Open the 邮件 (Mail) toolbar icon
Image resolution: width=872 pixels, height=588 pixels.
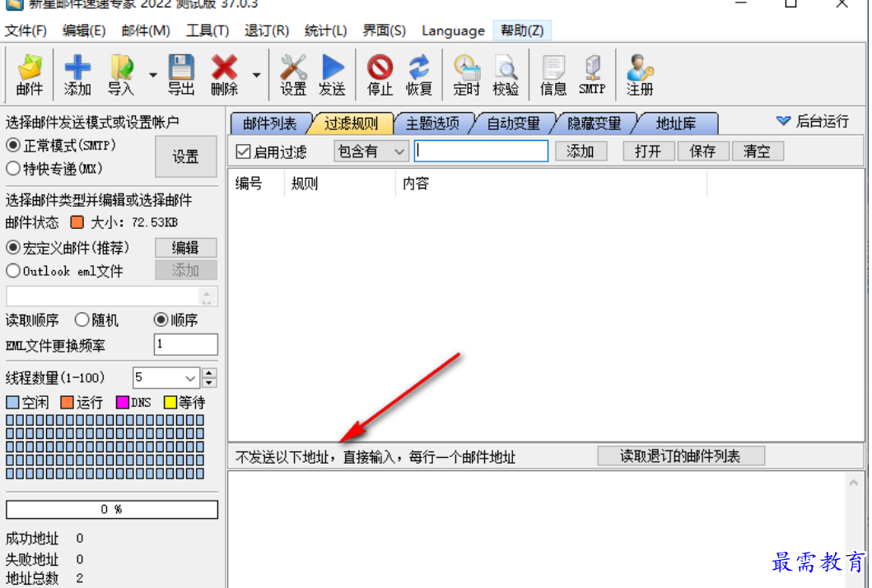pyautogui.click(x=30, y=74)
